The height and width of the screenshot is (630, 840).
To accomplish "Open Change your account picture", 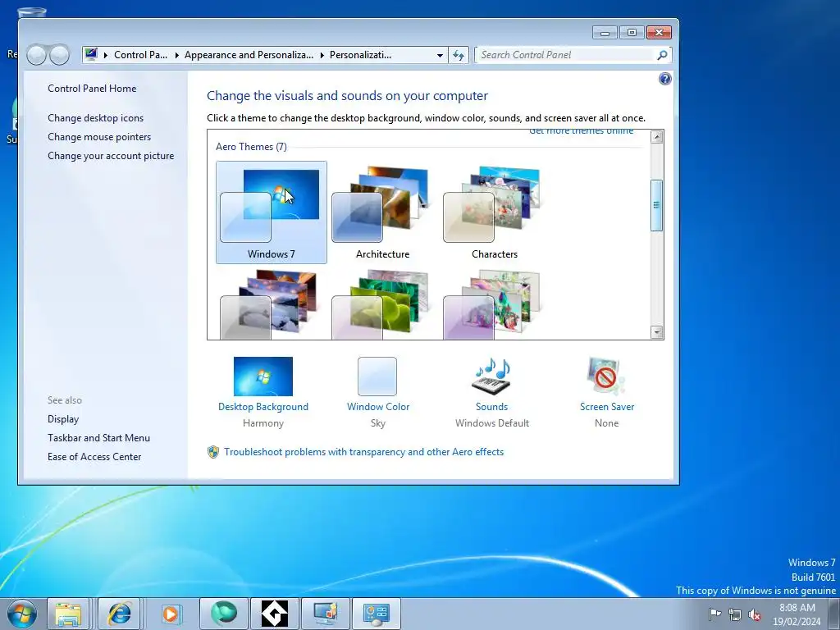I will (x=111, y=155).
